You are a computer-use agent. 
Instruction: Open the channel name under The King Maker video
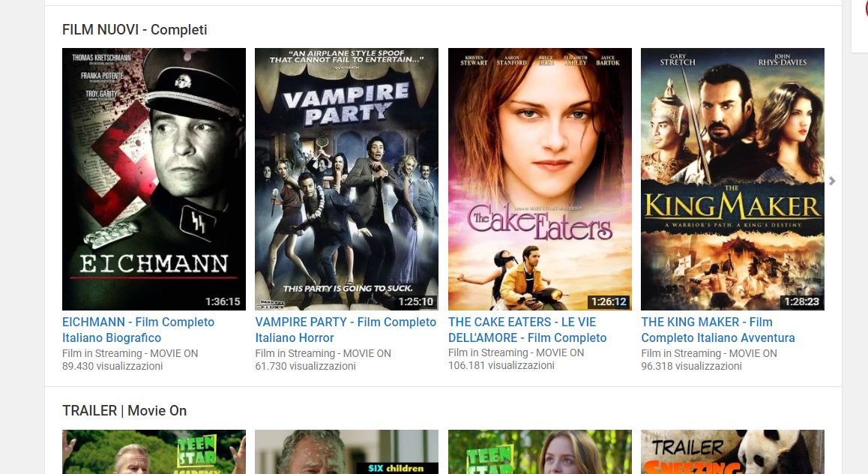(709, 353)
